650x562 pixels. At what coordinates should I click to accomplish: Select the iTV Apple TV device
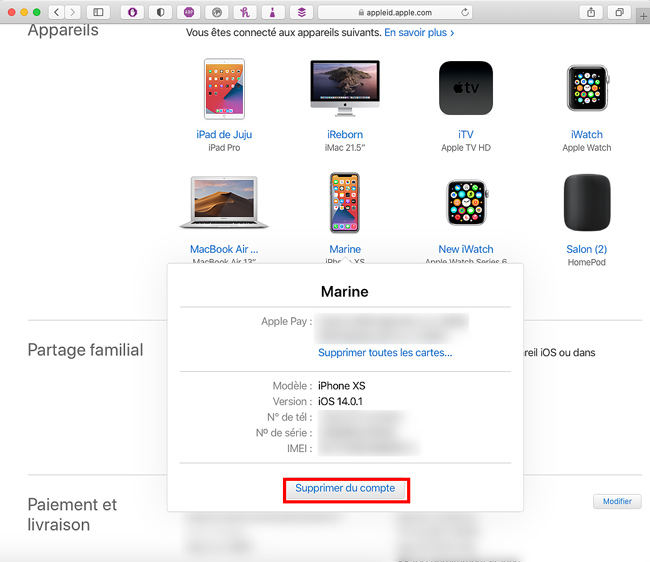pos(465,88)
